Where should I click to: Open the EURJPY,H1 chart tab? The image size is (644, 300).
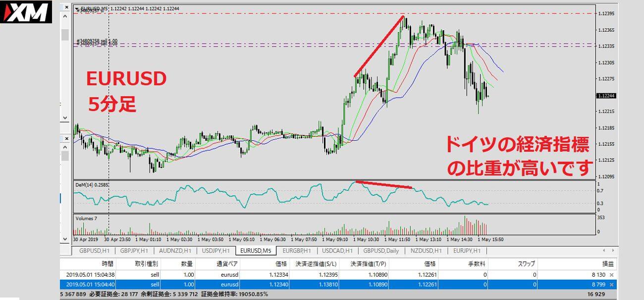(463, 251)
